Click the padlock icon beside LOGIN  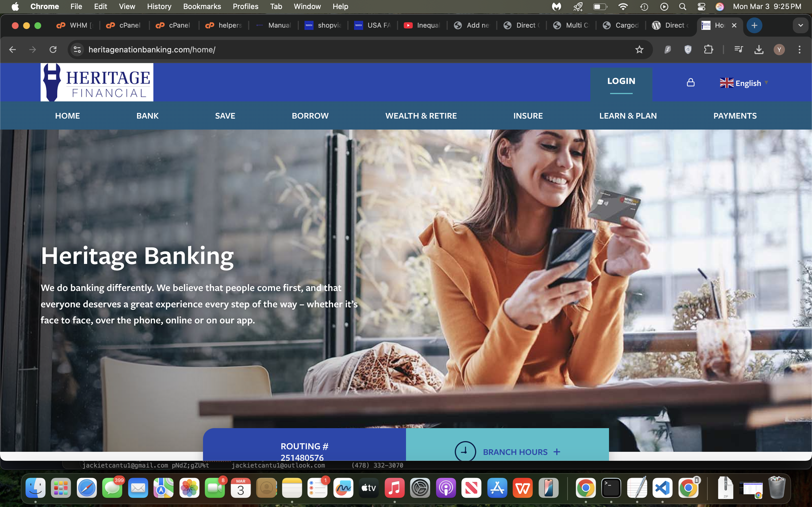[690, 83]
